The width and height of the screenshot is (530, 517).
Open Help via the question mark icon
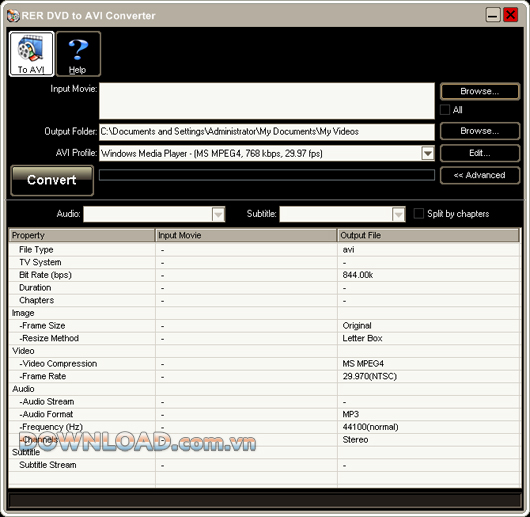click(78, 54)
